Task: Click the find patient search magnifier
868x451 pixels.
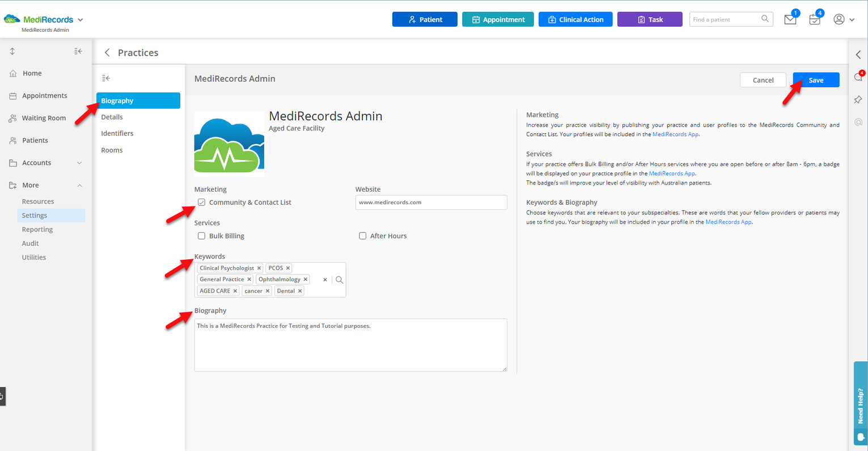Action: (x=765, y=19)
